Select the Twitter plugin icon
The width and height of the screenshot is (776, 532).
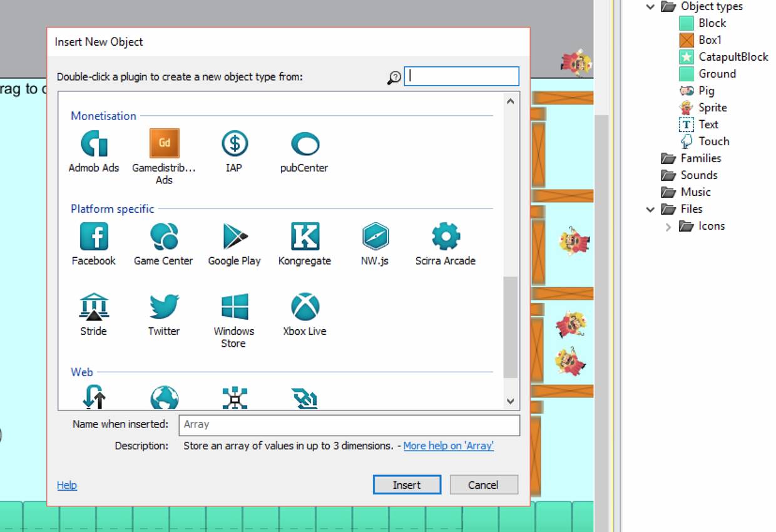pyautogui.click(x=164, y=307)
